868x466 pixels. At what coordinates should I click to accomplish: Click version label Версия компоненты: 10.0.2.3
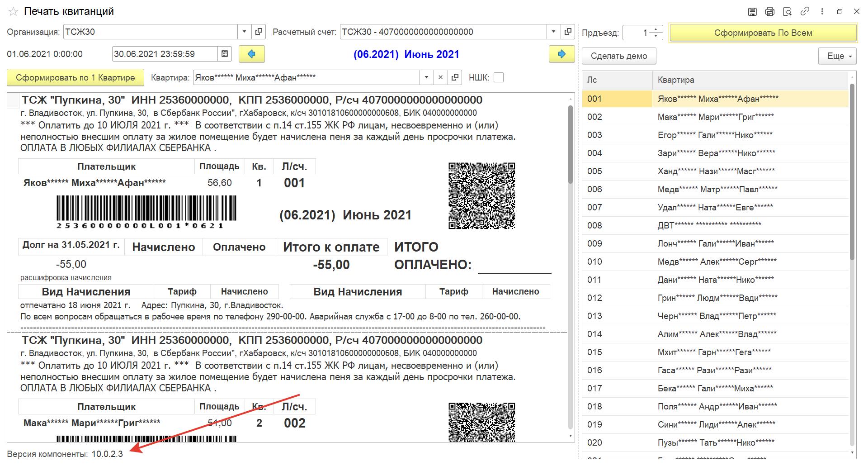65,454
